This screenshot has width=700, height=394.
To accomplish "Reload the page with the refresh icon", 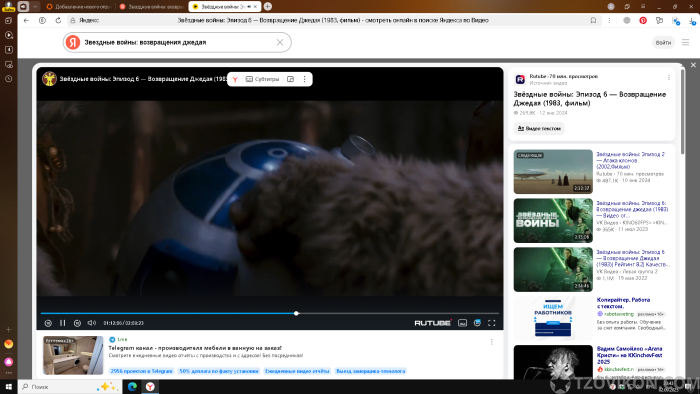I will [58, 21].
